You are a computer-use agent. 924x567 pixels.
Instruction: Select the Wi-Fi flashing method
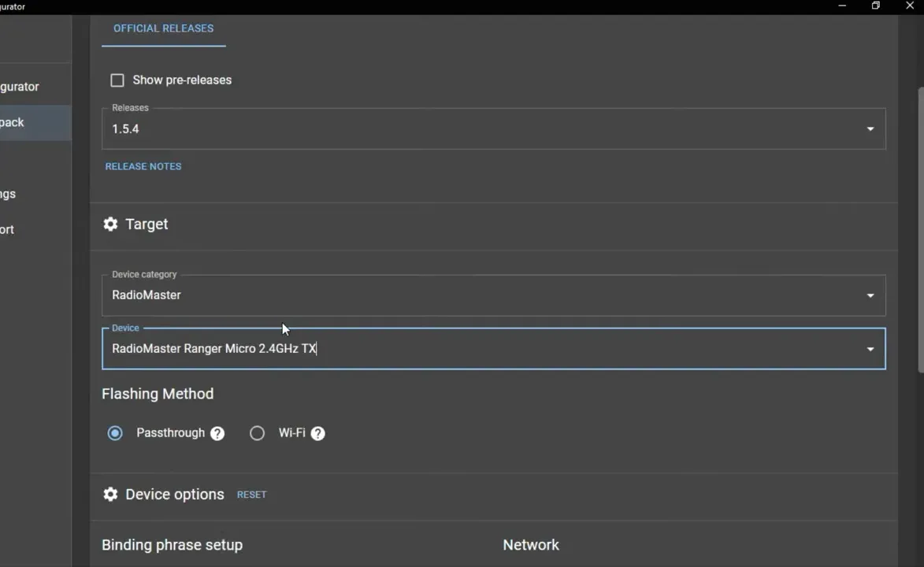257,433
